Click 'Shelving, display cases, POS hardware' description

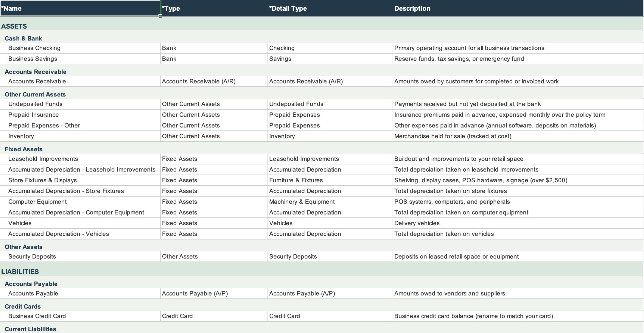[518, 180]
